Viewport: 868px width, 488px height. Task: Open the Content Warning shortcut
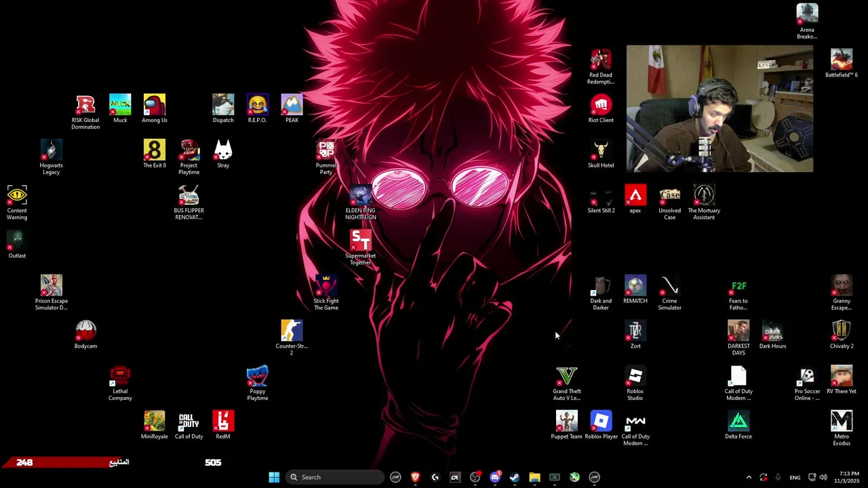point(17,203)
